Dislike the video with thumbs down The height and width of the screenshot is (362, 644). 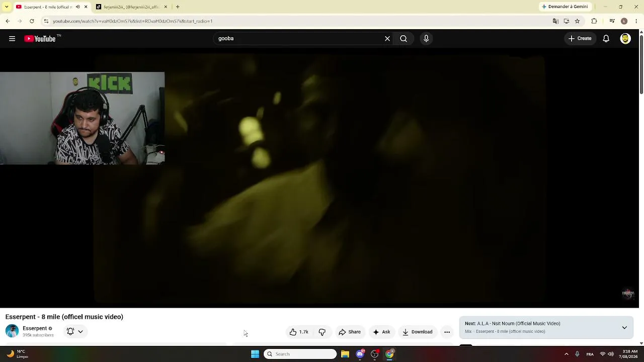(x=323, y=332)
